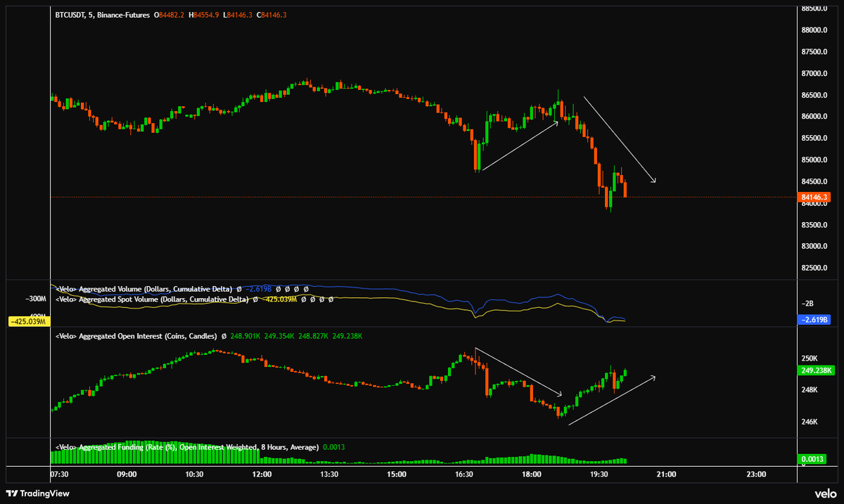Image resolution: width=844 pixels, height=504 pixels.
Task: Click the green 249.238K axis label
Action: [817, 370]
